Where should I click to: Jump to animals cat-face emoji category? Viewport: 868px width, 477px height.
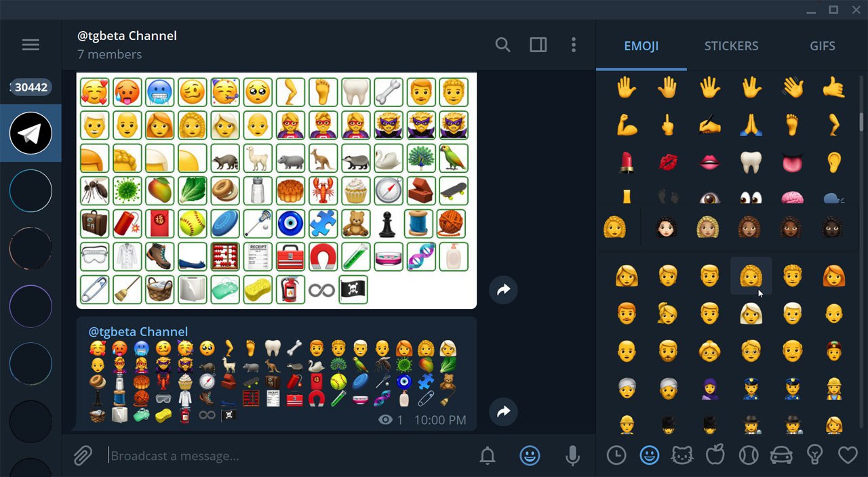682,455
